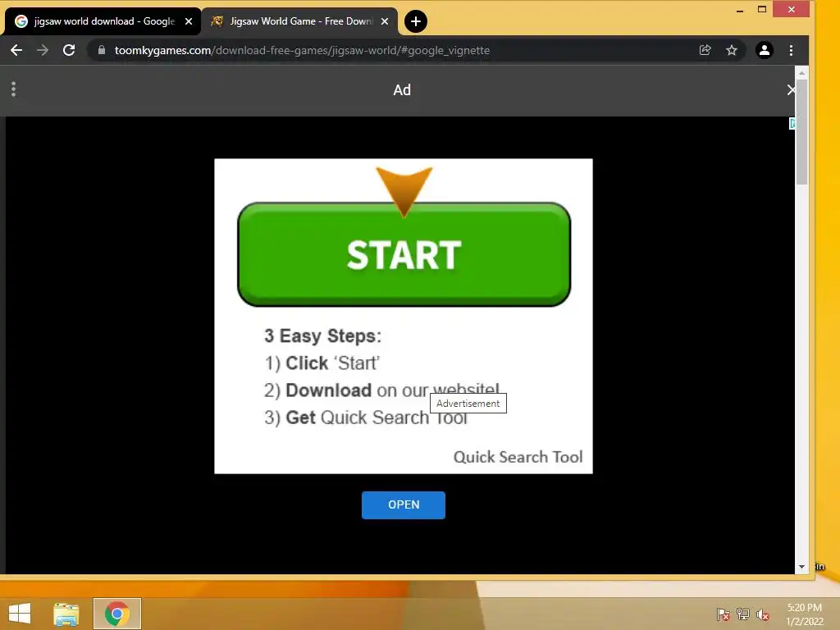Screen dimensions: 840x630
Task: Close the Jigsaw World Game tab
Action: tap(385, 21)
